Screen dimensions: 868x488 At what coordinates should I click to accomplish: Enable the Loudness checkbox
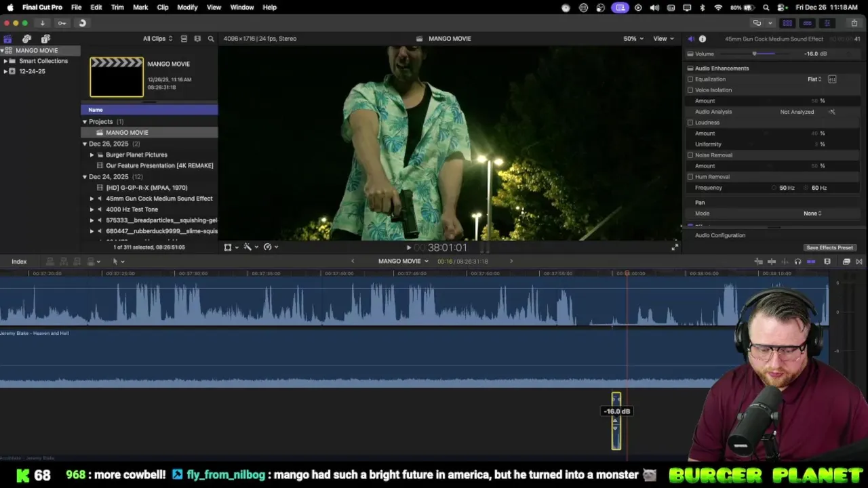point(690,123)
